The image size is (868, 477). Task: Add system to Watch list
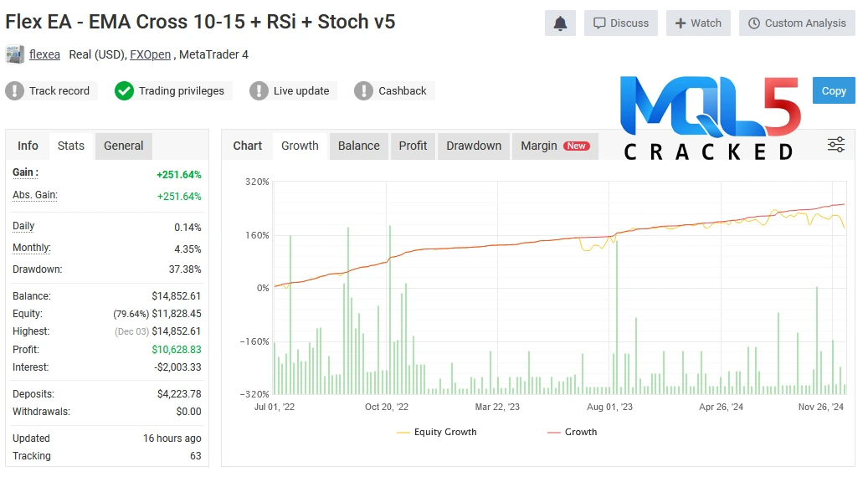point(698,23)
